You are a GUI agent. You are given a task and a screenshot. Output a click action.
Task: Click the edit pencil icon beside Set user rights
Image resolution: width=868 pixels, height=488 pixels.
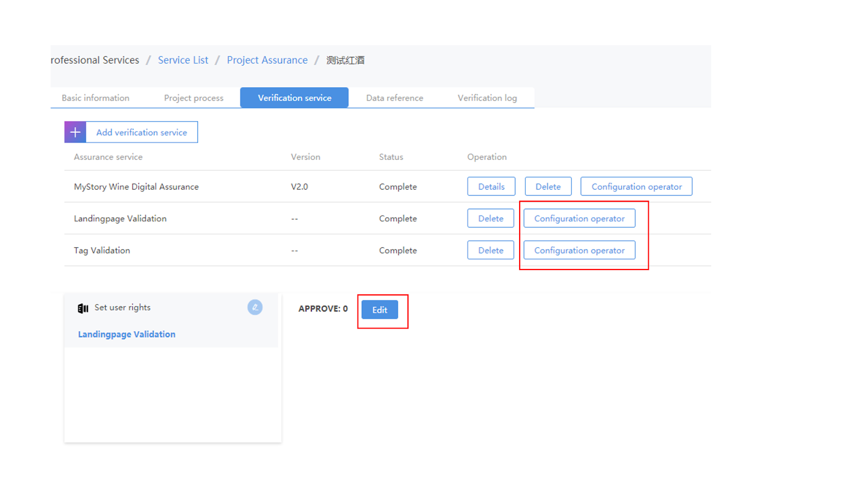pyautogui.click(x=255, y=307)
